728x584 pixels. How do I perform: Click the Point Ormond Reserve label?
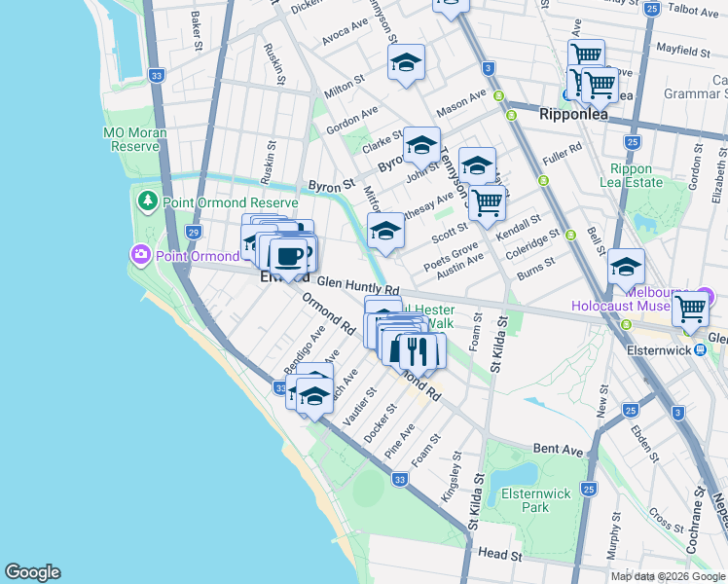click(x=231, y=202)
